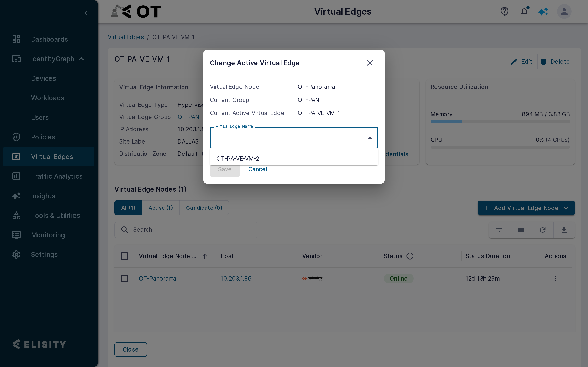The image size is (588, 367).
Task: Collapse the IdentityGraph menu section
Action: click(81, 59)
